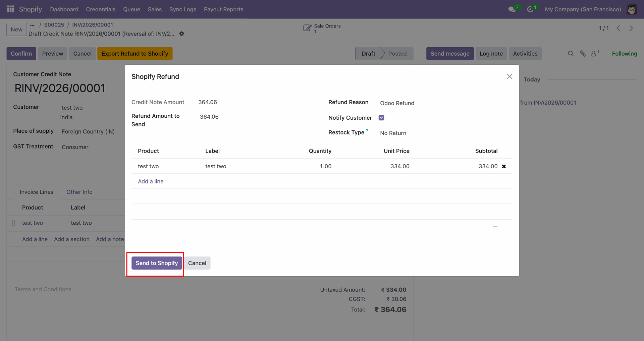Edit the Refund Reason field
The width and height of the screenshot is (644, 341).
[x=445, y=103]
